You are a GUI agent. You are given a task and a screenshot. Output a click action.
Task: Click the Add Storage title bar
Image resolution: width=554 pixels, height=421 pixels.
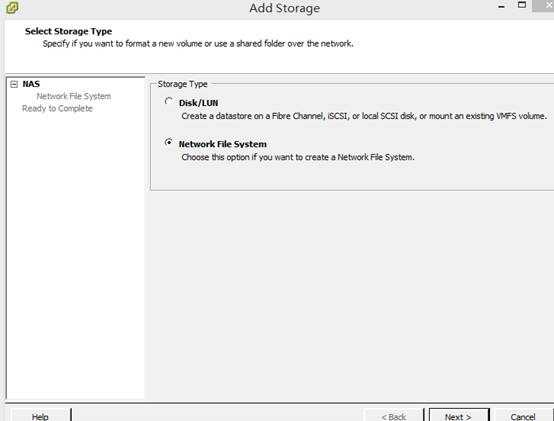click(284, 8)
